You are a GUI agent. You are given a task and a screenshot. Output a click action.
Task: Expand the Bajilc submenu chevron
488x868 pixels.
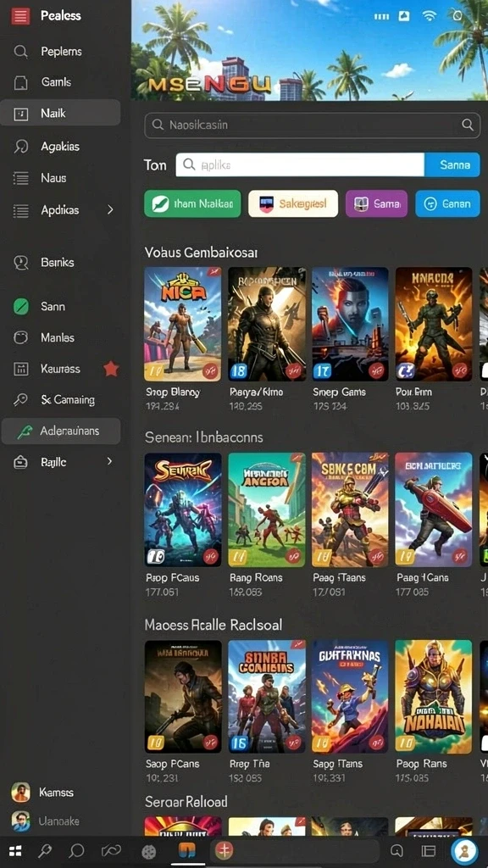click(x=109, y=461)
